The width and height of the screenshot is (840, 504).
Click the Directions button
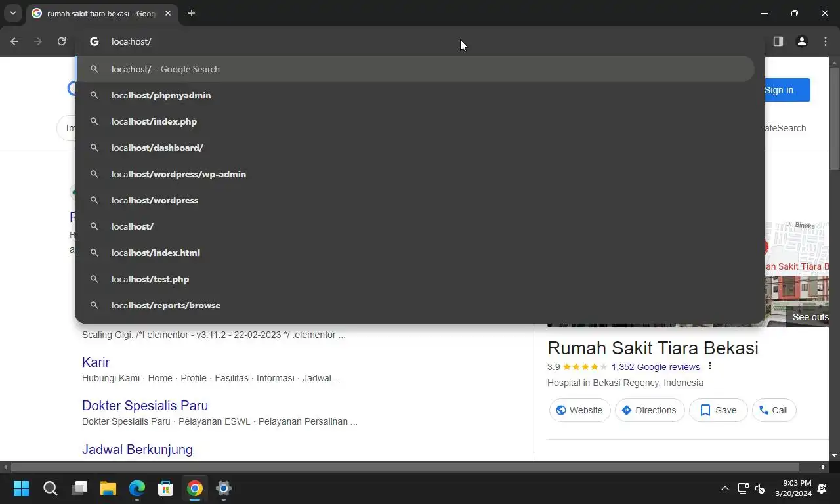[650, 410]
